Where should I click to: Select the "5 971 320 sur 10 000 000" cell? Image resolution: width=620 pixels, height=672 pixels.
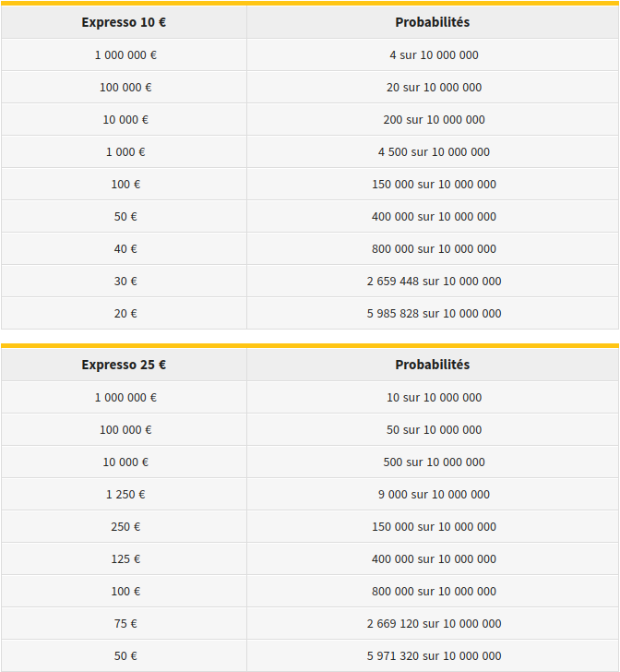click(x=434, y=656)
